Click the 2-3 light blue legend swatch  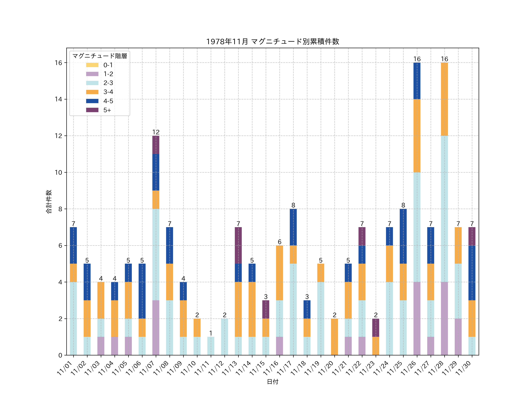point(92,83)
